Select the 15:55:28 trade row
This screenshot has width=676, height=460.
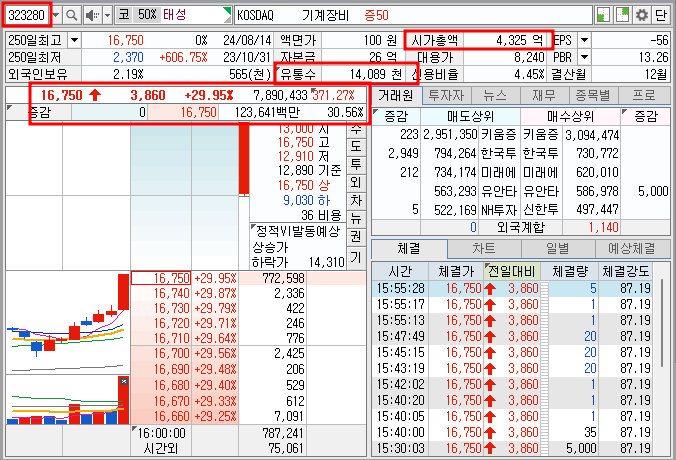coord(511,288)
